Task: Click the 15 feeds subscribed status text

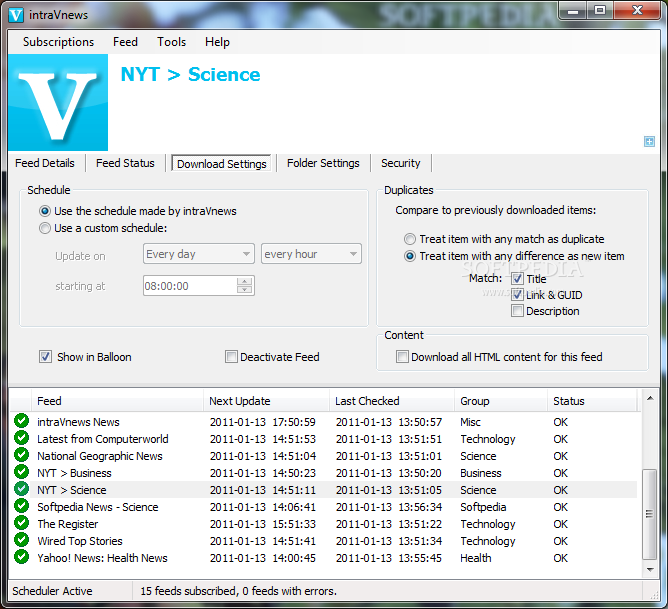Action: (238, 591)
